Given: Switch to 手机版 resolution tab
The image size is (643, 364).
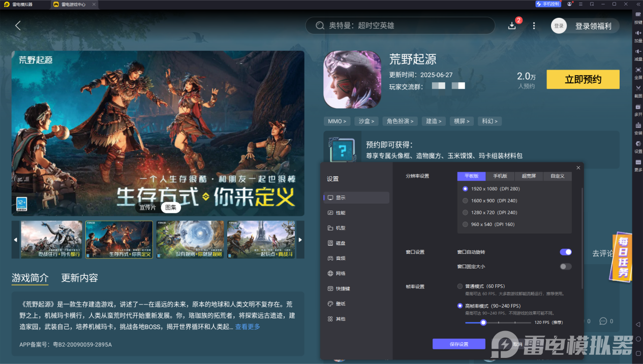Looking at the screenshot, I should coord(500,176).
